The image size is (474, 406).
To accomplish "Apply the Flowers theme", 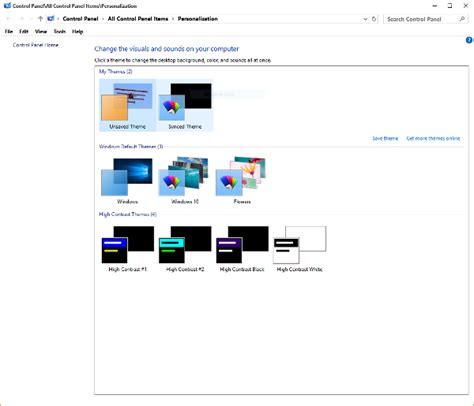I will 242,181.
